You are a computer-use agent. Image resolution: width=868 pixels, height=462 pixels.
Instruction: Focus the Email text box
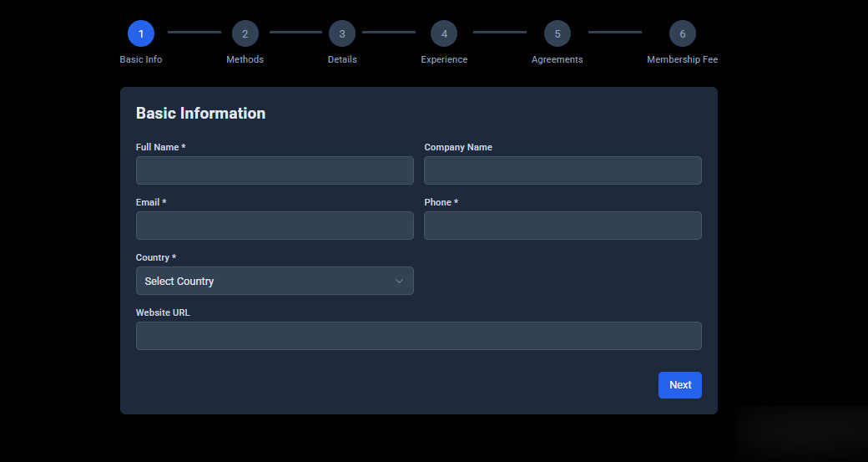[x=275, y=226]
